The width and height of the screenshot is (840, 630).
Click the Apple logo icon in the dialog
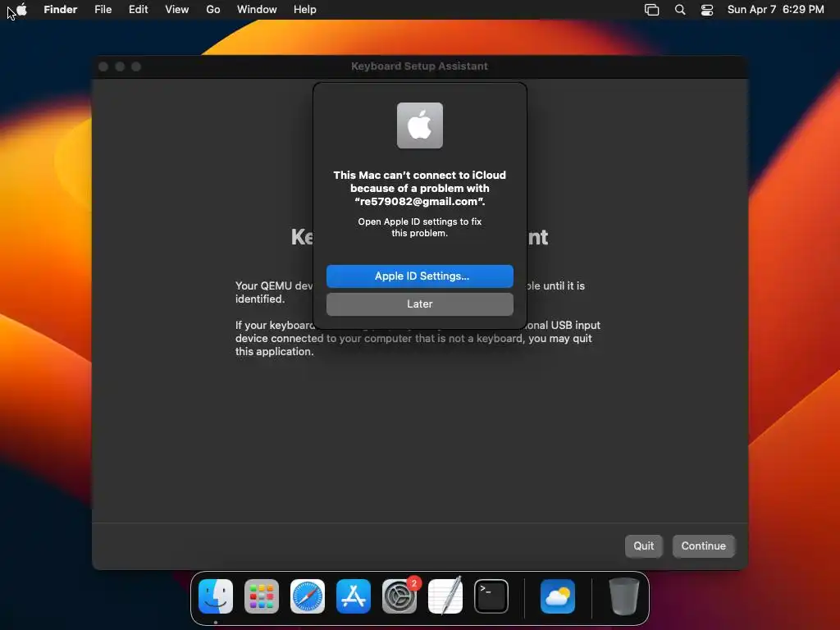[420, 126]
